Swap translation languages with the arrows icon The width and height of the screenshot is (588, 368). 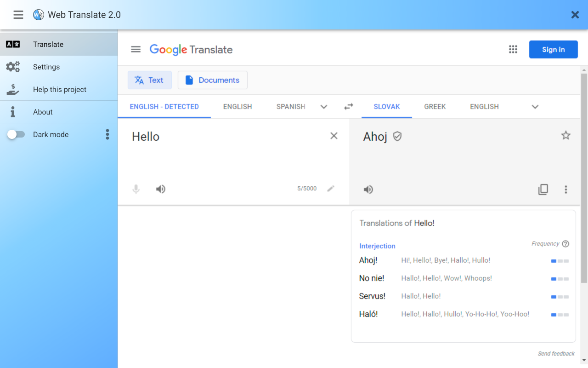coord(348,106)
